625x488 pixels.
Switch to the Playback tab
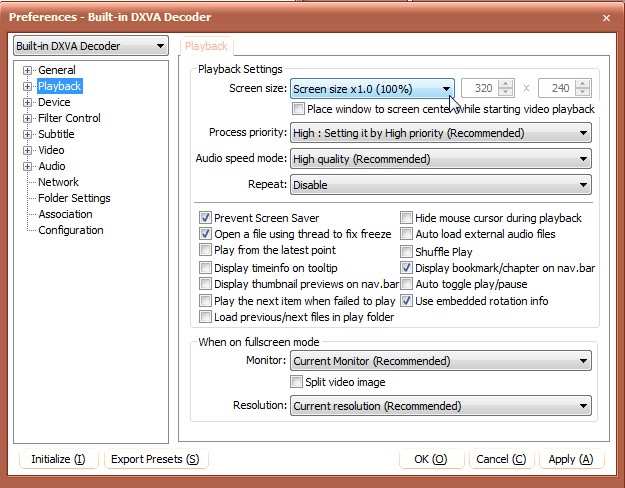(x=206, y=46)
